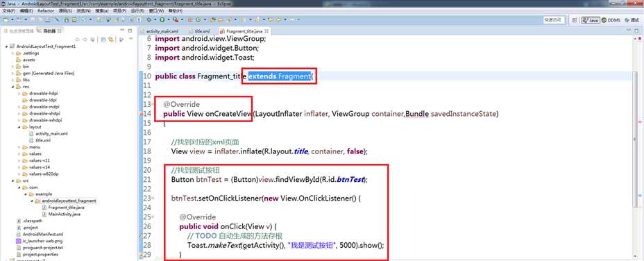Open the Android SDK Manager icon

(66, 19)
